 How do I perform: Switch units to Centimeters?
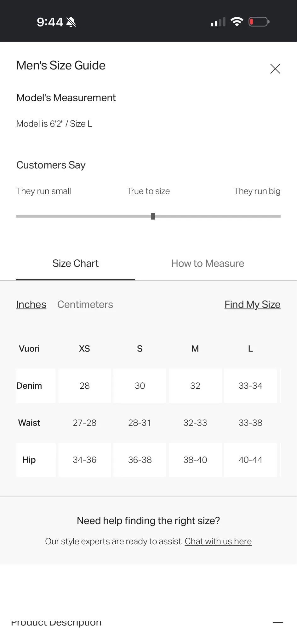[85, 304]
